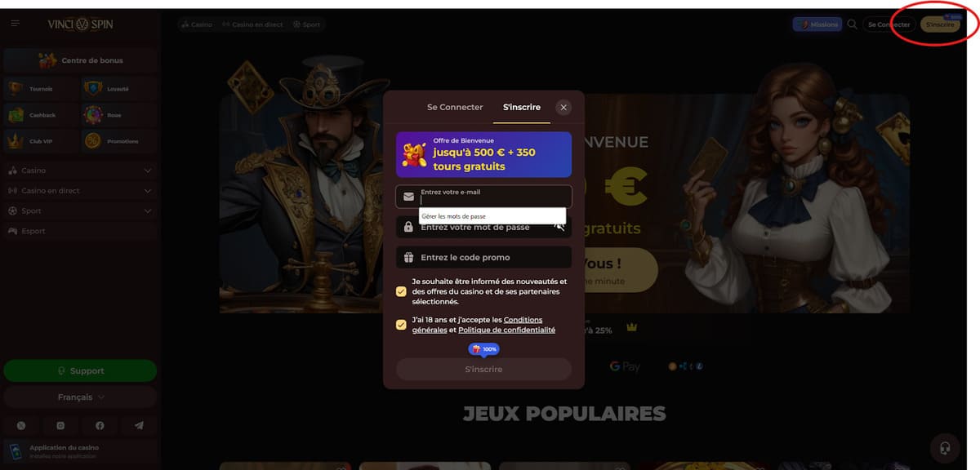Open the Telegram social icon
Viewport: 980px width, 470px height.
click(x=139, y=426)
